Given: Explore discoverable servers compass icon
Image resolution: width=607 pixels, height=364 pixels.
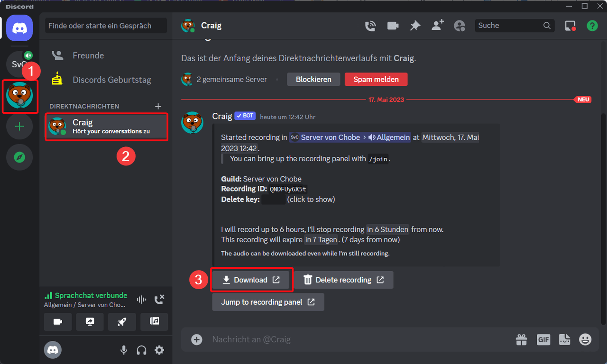Looking at the screenshot, I should [x=19, y=157].
